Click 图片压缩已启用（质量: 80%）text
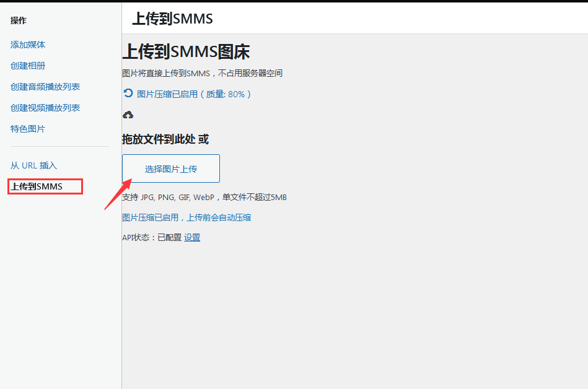The width and height of the screenshot is (588, 389). (193, 94)
